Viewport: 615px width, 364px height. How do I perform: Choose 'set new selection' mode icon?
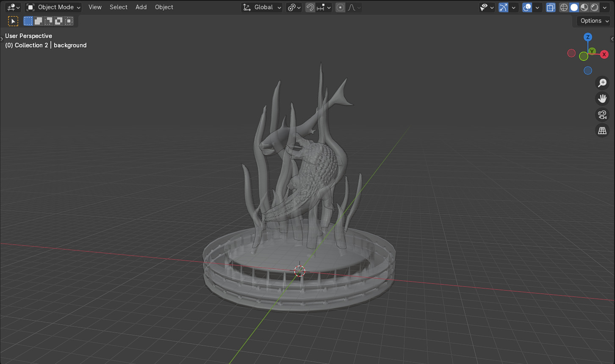coord(28,21)
